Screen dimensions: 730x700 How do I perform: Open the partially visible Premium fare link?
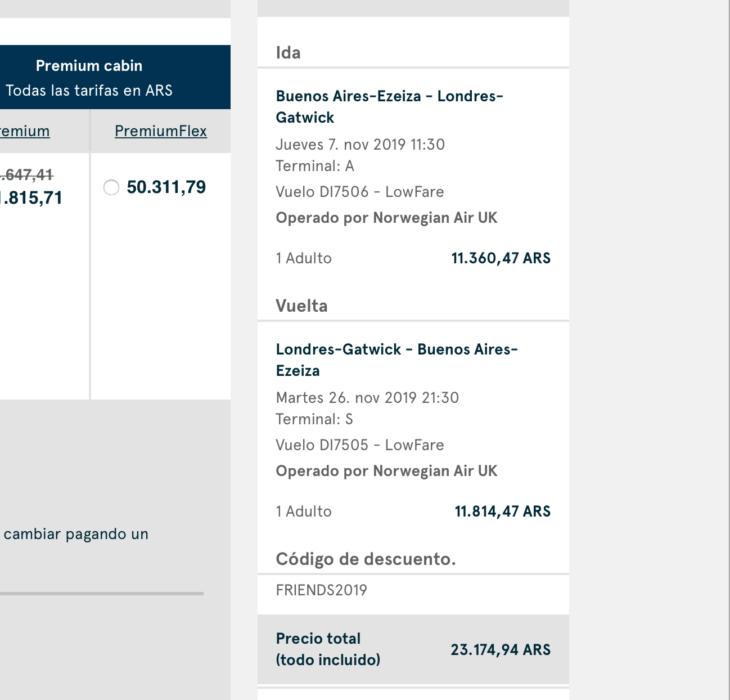[25, 131]
